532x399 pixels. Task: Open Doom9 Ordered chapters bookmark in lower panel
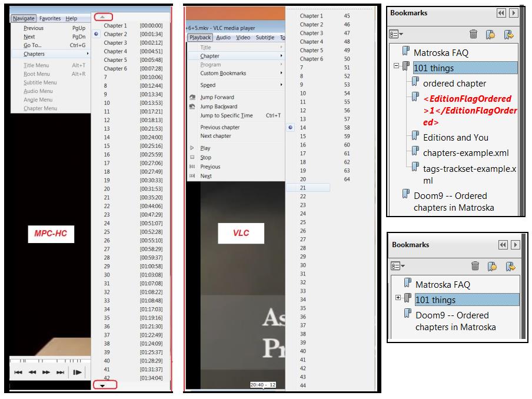point(455,321)
